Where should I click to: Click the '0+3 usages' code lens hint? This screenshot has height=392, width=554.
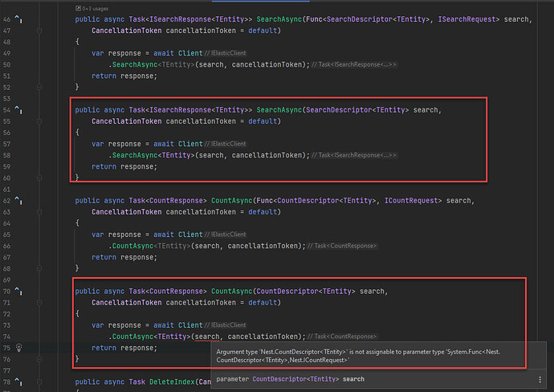pyautogui.click(x=92, y=9)
